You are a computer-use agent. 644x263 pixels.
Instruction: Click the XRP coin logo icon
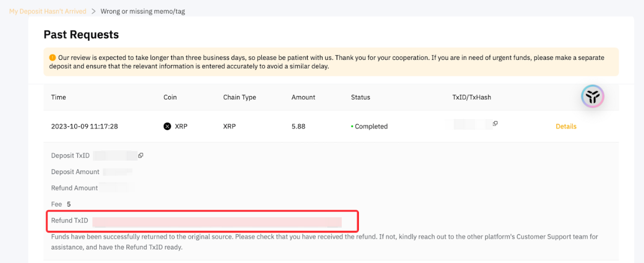click(167, 126)
